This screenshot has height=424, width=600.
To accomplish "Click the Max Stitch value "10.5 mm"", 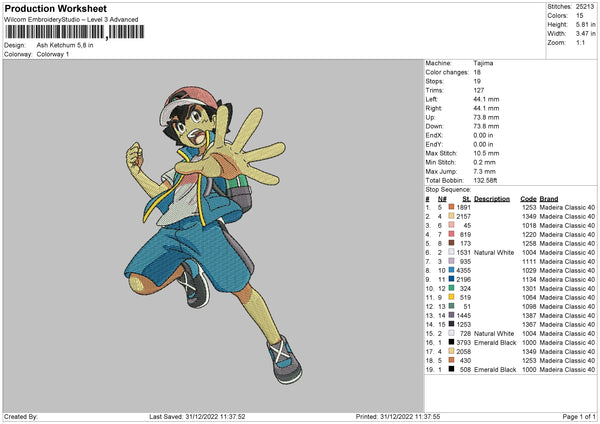I will [486, 153].
